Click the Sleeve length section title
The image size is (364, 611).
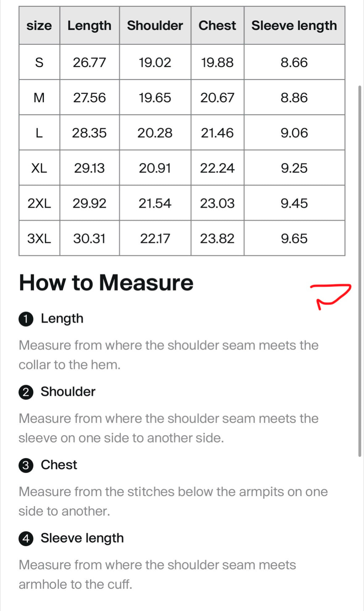(x=82, y=538)
